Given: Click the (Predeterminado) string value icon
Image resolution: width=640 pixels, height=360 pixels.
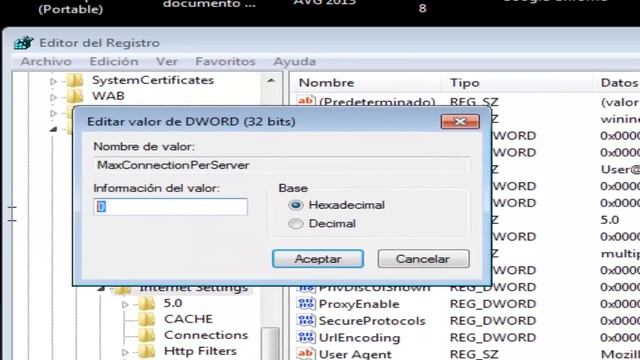Looking at the screenshot, I should tap(306, 101).
